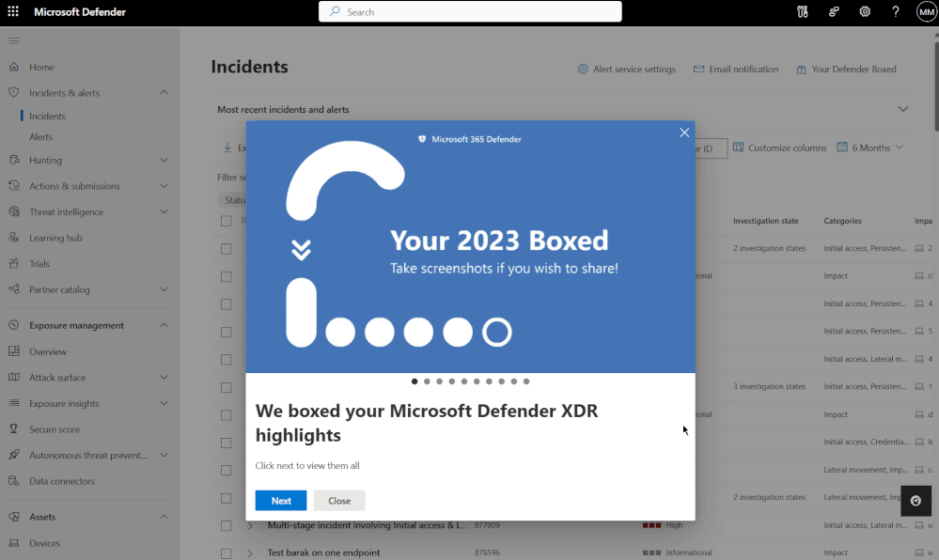Check the fourth incident row checkbox
The image size is (939, 560).
[226, 332]
